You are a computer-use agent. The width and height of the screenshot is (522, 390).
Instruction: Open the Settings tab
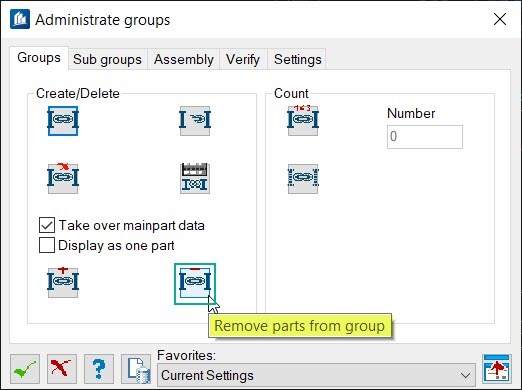tap(298, 60)
